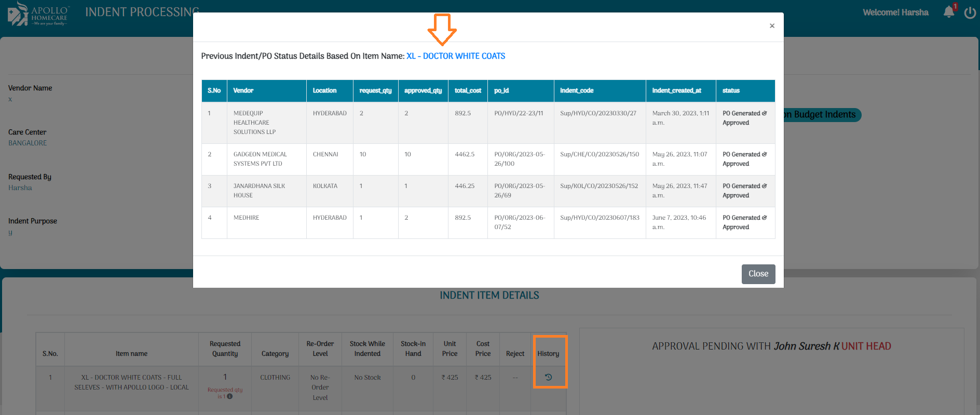
Task: Click the indent_created_at column header
Action: pos(676,90)
